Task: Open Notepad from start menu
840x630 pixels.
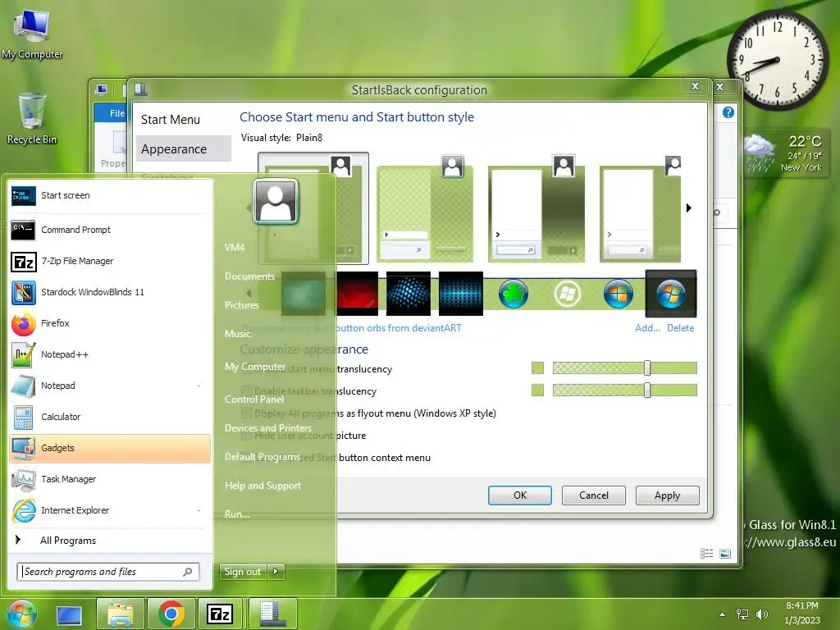Action: click(x=110, y=386)
